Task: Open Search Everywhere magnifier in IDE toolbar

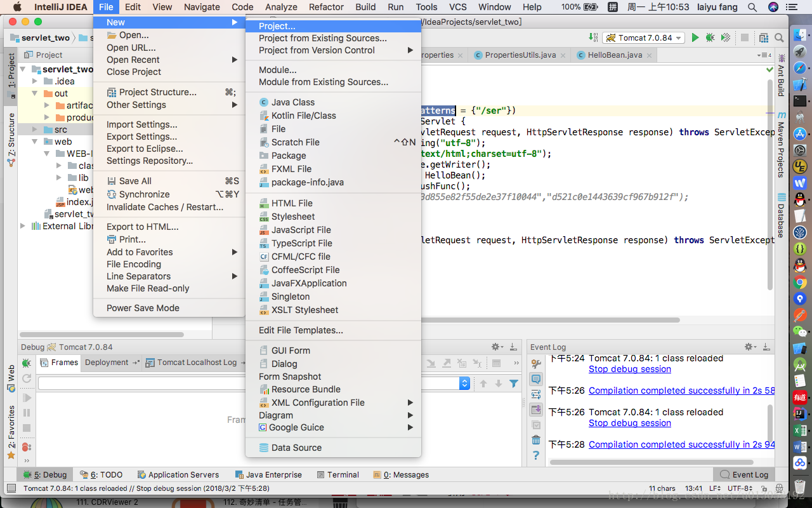Action: tap(779, 38)
